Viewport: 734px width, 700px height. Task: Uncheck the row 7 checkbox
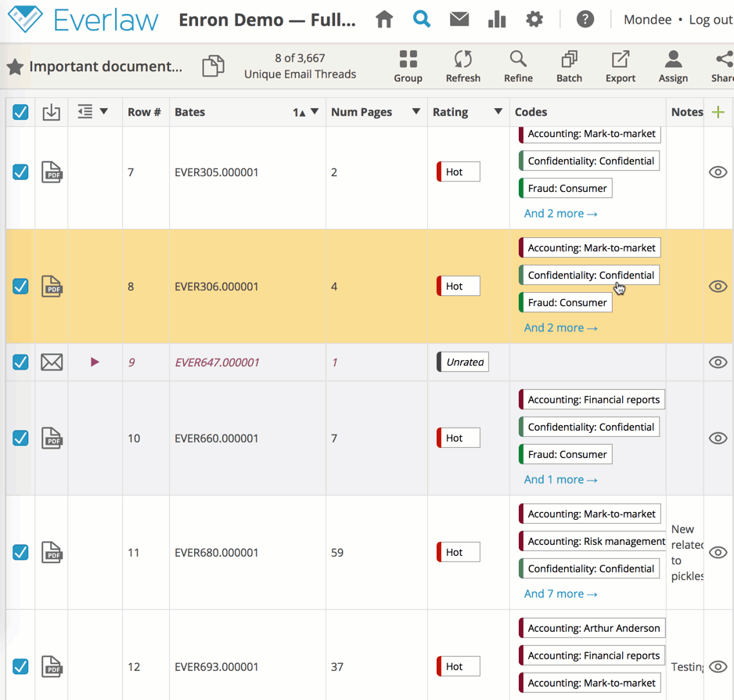[20, 172]
